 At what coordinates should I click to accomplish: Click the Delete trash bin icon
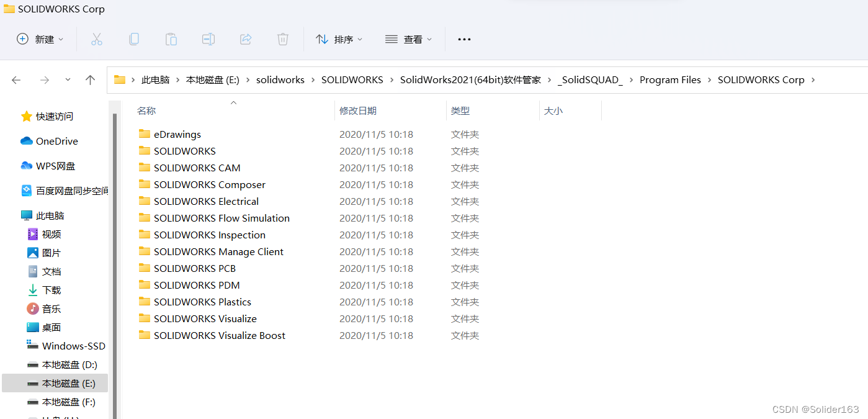(x=283, y=39)
